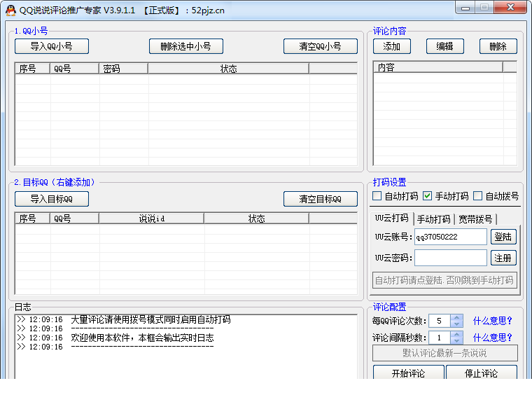Click the 清空QQ小号 button
This screenshot has width=532, height=395.
coord(321,46)
